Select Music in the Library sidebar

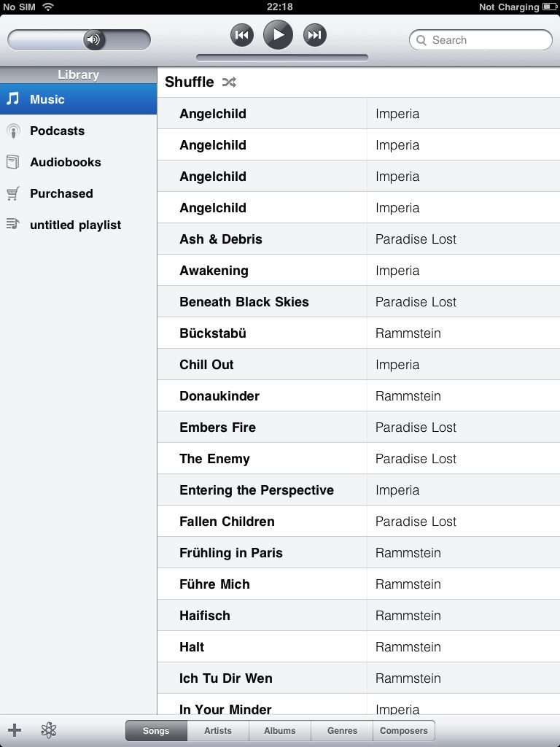[78, 99]
